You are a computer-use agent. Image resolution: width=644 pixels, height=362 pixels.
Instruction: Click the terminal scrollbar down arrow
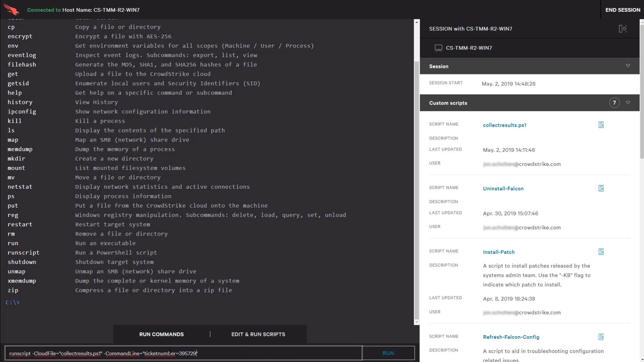point(417,322)
